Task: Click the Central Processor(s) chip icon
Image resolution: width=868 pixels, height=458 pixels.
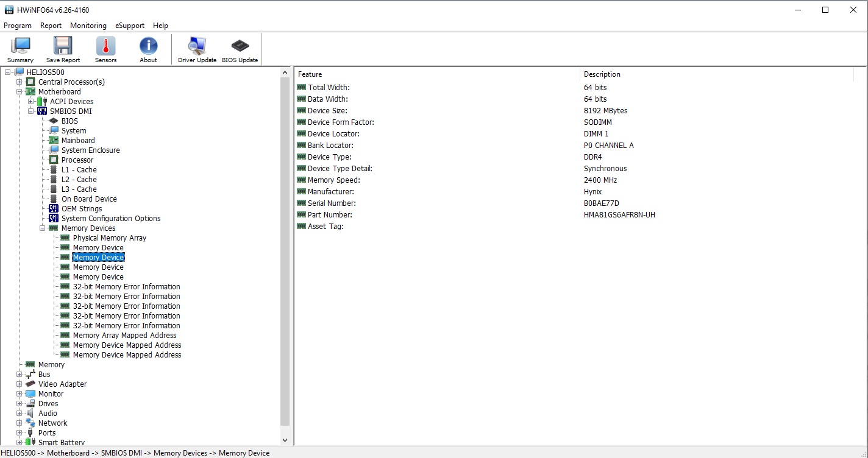Action: [x=30, y=82]
